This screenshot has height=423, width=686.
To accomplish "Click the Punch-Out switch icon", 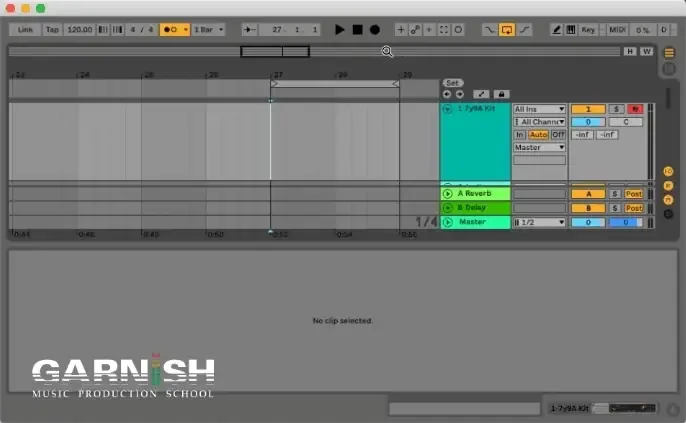I will 524,30.
